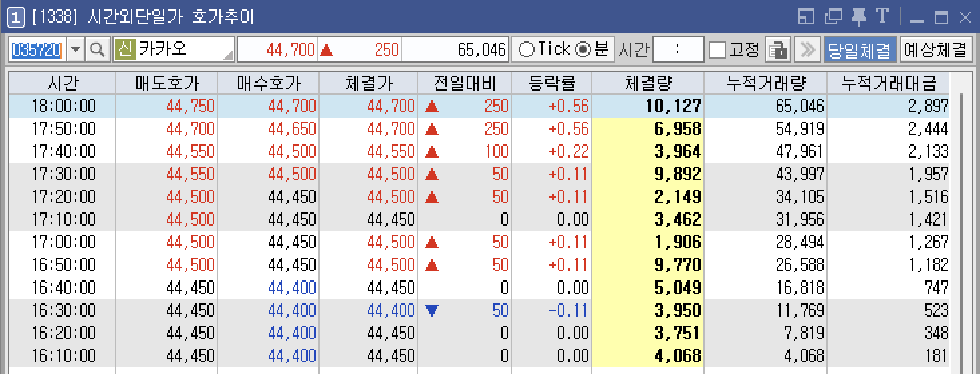Click volume value 9,770
The width and height of the screenshot is (980, 374).
679,264
